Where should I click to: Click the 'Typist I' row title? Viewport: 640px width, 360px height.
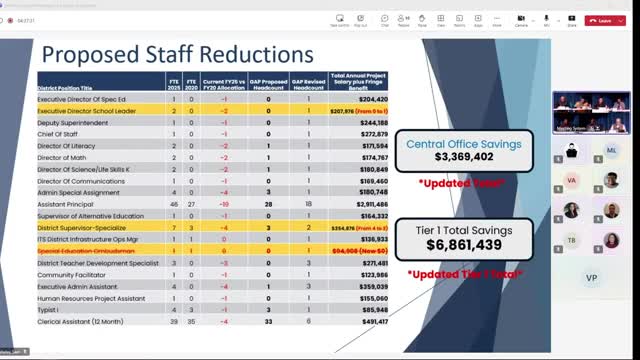click(48, 310)
